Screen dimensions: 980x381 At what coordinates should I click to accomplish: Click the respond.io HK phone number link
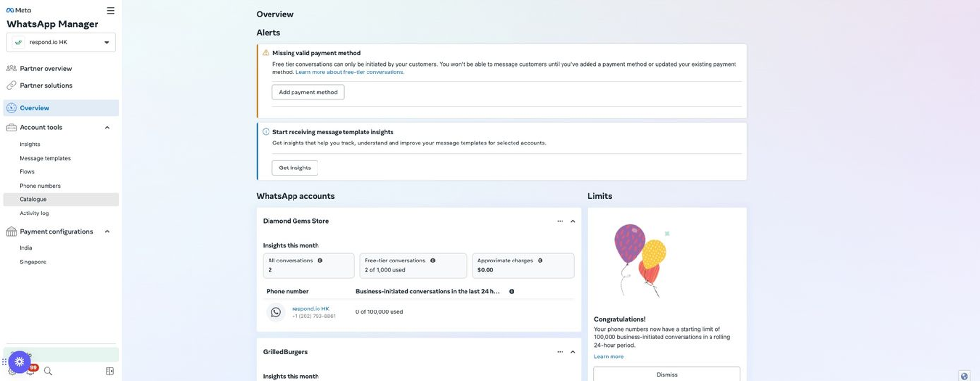click(x=311, y=309)
